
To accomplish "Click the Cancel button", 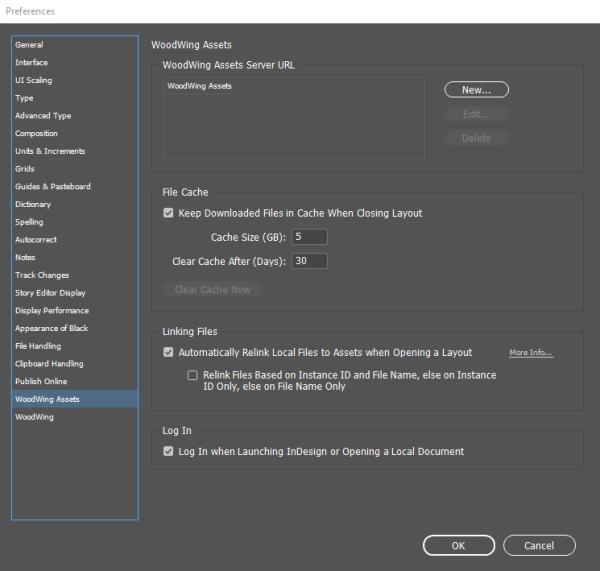I will 539,545.
